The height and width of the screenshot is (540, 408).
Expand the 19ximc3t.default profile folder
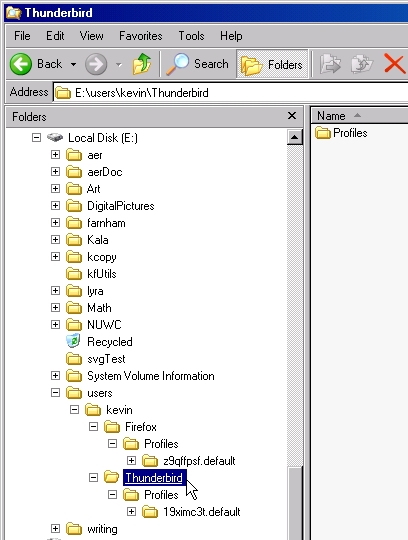tap(131, 512)
